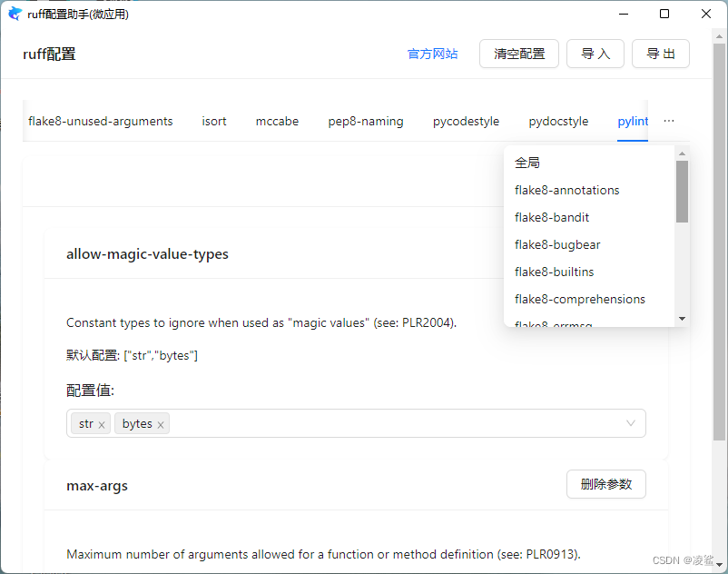Maximize the ruff配置助手 window

664,14
